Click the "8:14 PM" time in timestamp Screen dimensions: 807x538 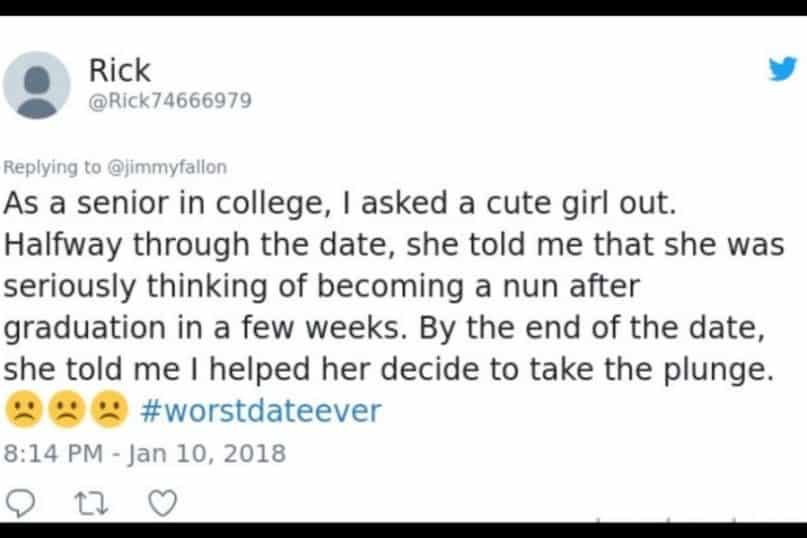55,453
